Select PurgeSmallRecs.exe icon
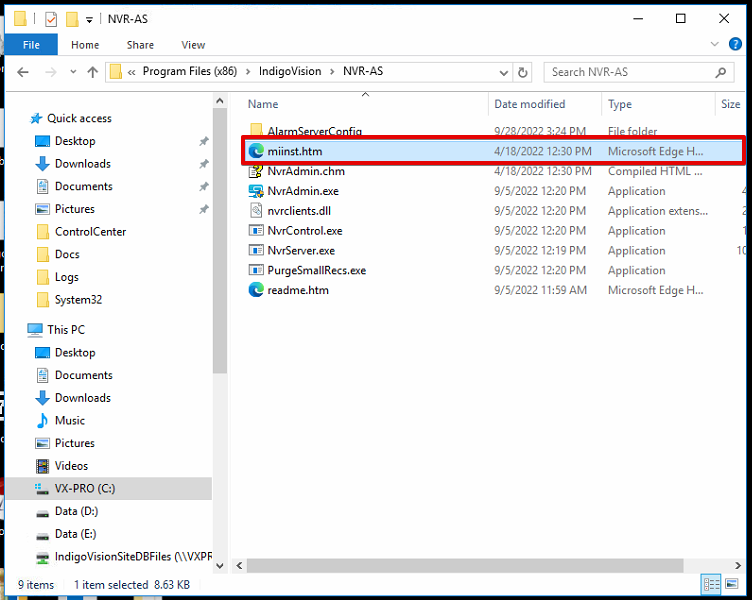 256,270
